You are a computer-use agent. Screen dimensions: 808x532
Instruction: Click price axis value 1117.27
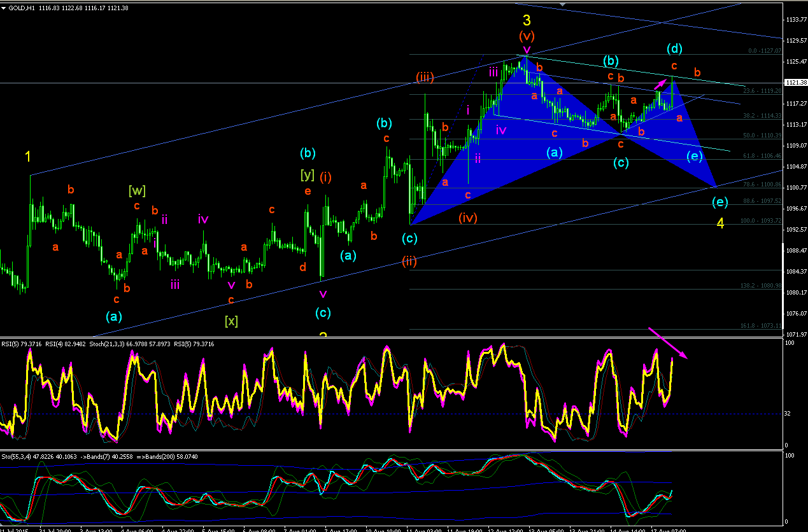(796, 104)
